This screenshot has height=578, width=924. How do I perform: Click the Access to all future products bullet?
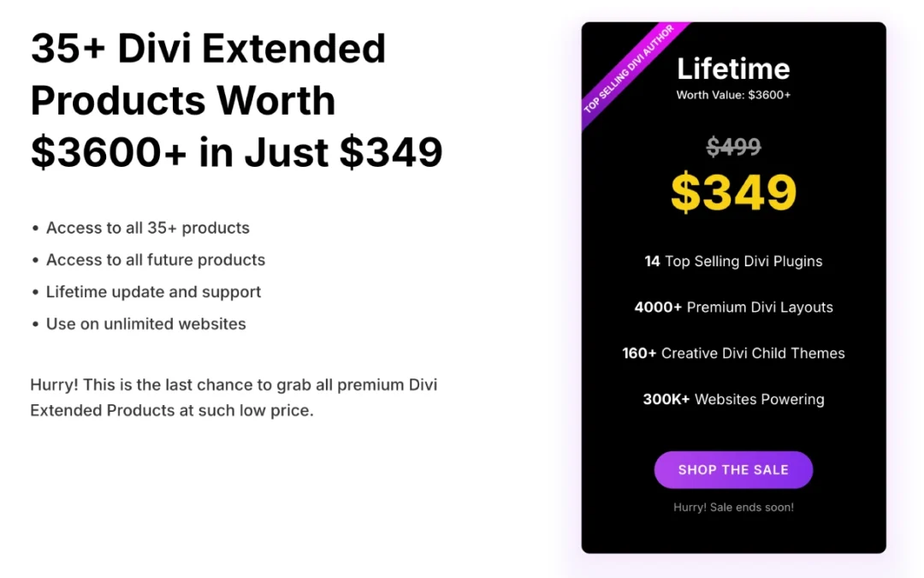tap(155, 260)
